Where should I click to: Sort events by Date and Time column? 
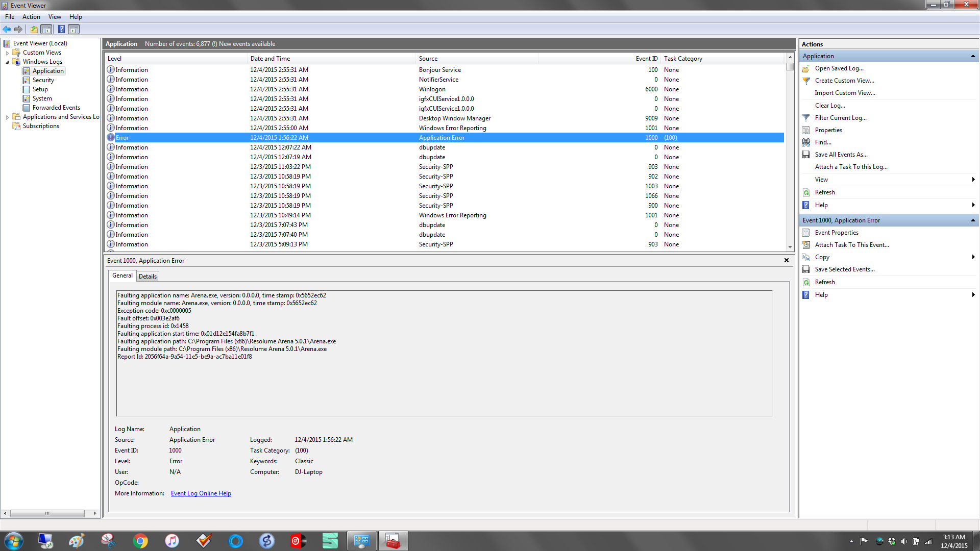point(270,59)
